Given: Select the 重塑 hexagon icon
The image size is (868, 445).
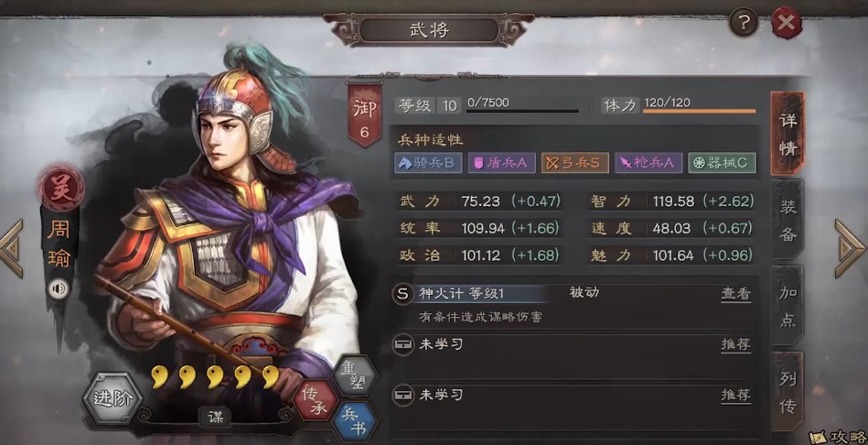Looking at the screenshot, I should pyautogui.click(x=355, y=375).
